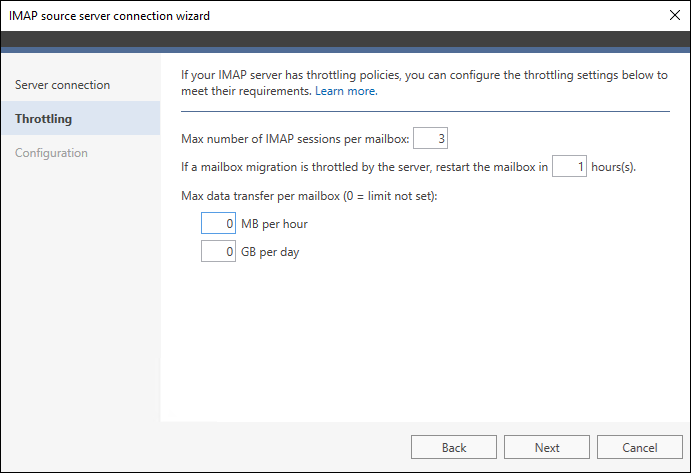Click the Back button

453,447
